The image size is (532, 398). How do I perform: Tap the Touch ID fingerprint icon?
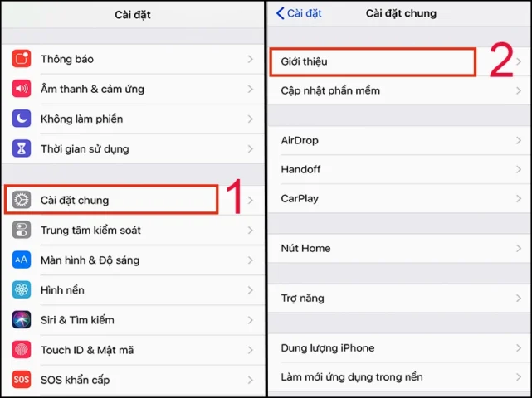(x=22, y=350)
